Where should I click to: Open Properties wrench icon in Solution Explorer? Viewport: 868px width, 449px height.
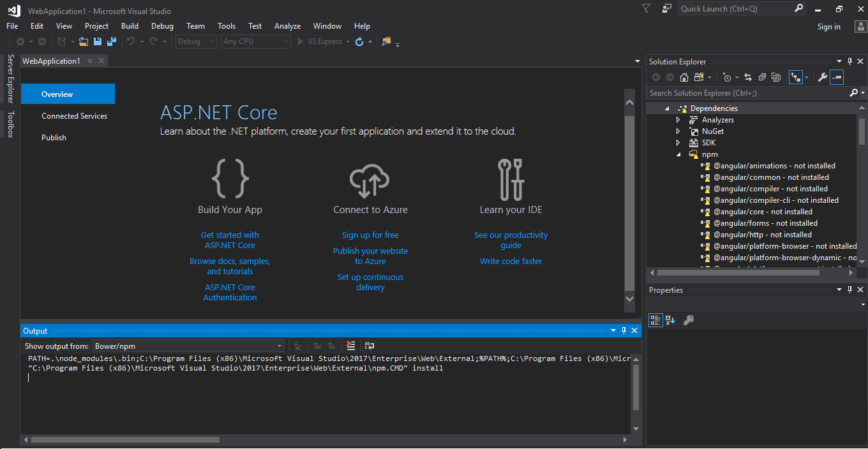[x=823, y=77]
